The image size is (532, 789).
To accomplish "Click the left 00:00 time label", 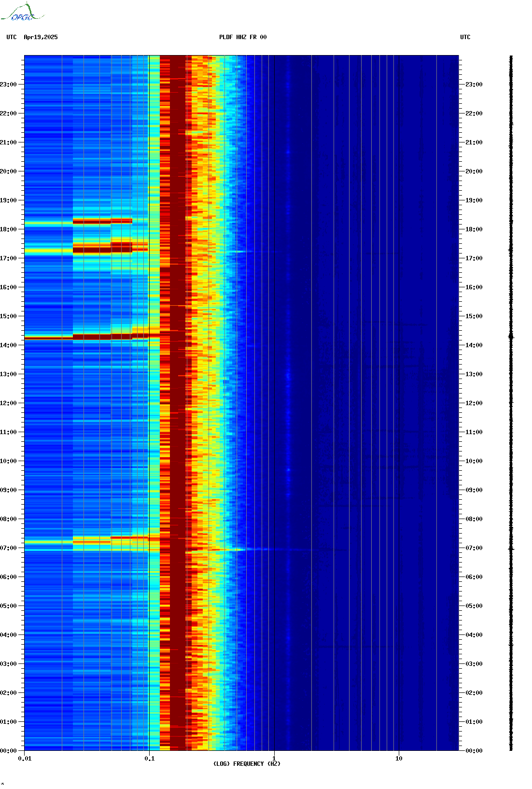I will pos(8,751).
